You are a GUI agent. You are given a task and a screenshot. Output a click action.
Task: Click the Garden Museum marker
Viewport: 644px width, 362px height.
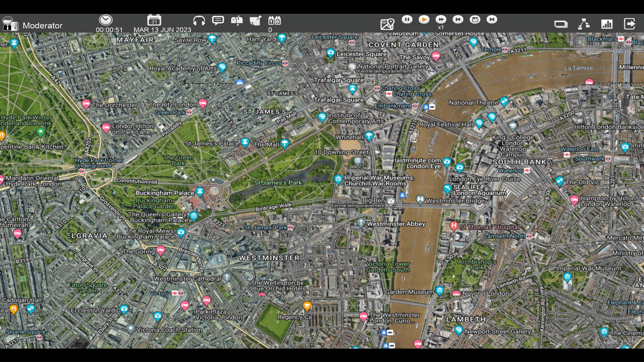coord(440,290)
